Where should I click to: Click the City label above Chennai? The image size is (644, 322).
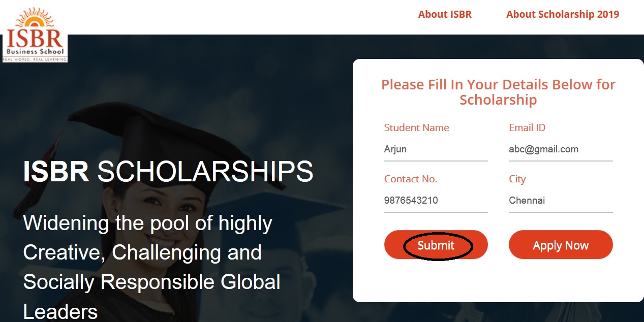point(517,179)
